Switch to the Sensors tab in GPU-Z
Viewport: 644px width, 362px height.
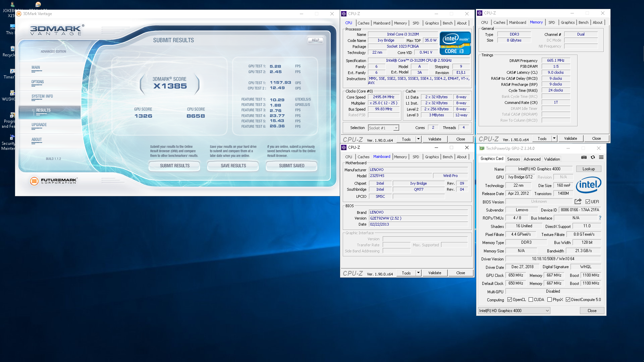(x=514, y=159)
